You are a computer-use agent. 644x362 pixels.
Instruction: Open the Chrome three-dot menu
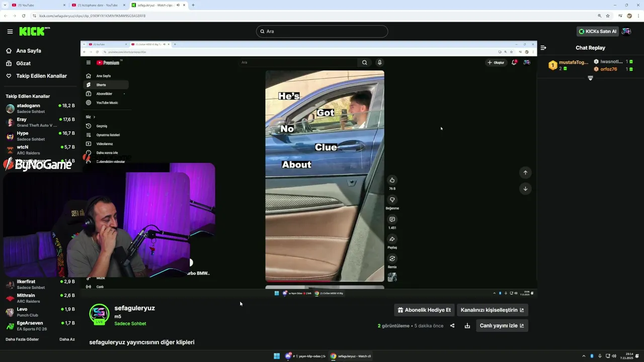pyautogui.click(x=638, y=16)
